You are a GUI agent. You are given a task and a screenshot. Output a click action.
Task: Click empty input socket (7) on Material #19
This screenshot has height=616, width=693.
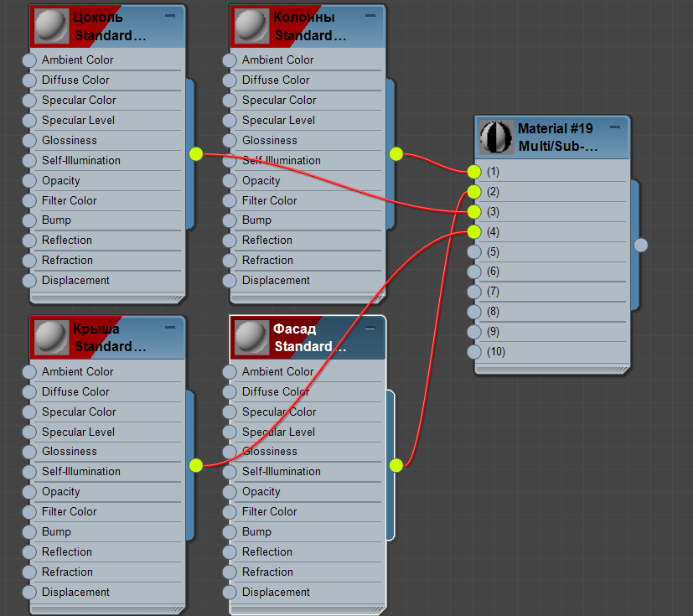(474, 292)
